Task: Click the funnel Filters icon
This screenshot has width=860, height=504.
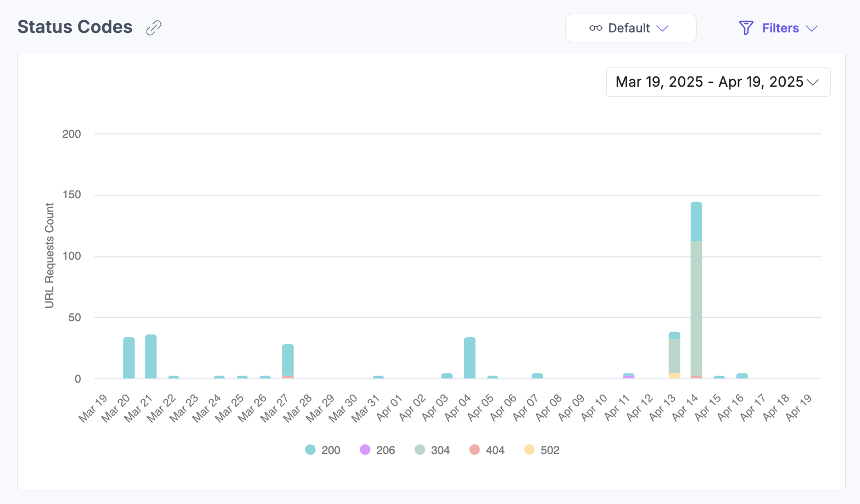Action: tap(746, 28)
